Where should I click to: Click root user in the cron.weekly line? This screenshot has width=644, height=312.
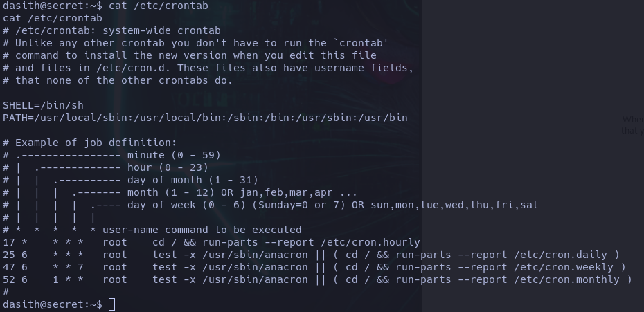pyautogui.click(x=115, y=267)
